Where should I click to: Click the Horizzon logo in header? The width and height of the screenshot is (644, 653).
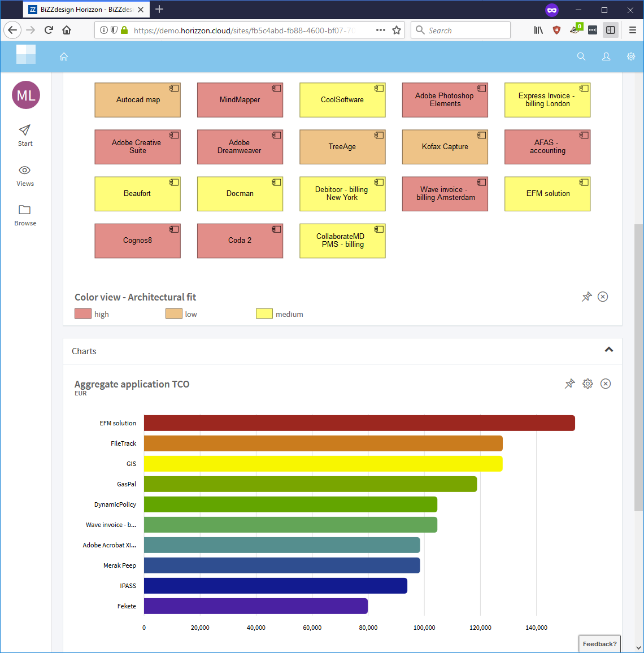(26, 54)
